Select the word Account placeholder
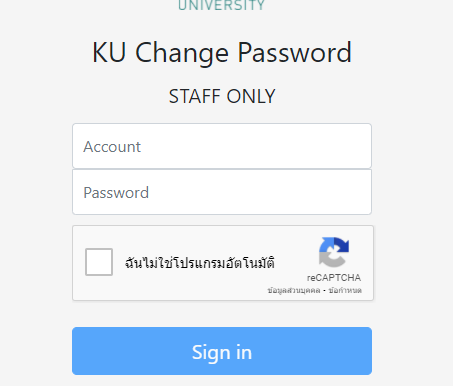This screenshot has width=453, height=386. tap(112, 147)
